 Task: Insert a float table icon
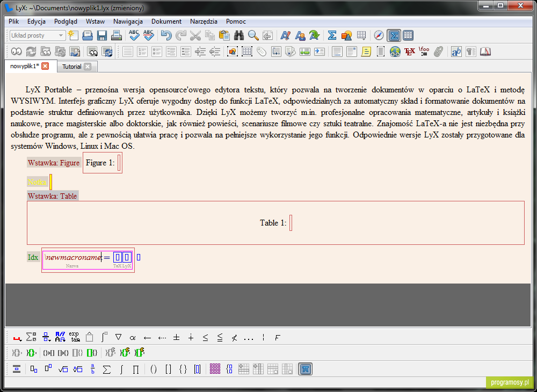click(x=247, y=52)
